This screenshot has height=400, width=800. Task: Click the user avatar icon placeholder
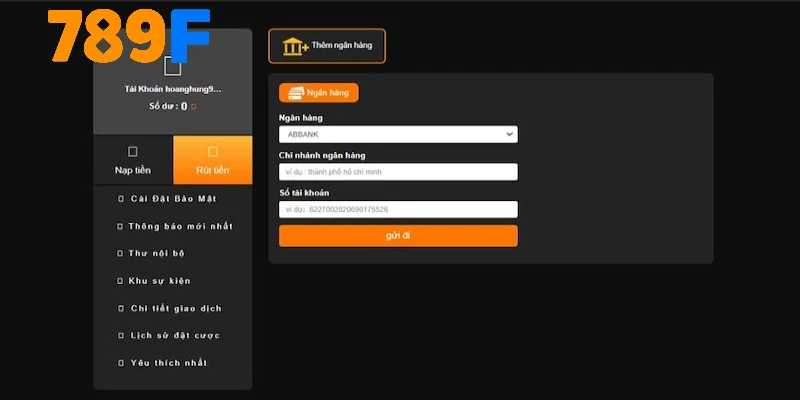[x=173, y=67]
